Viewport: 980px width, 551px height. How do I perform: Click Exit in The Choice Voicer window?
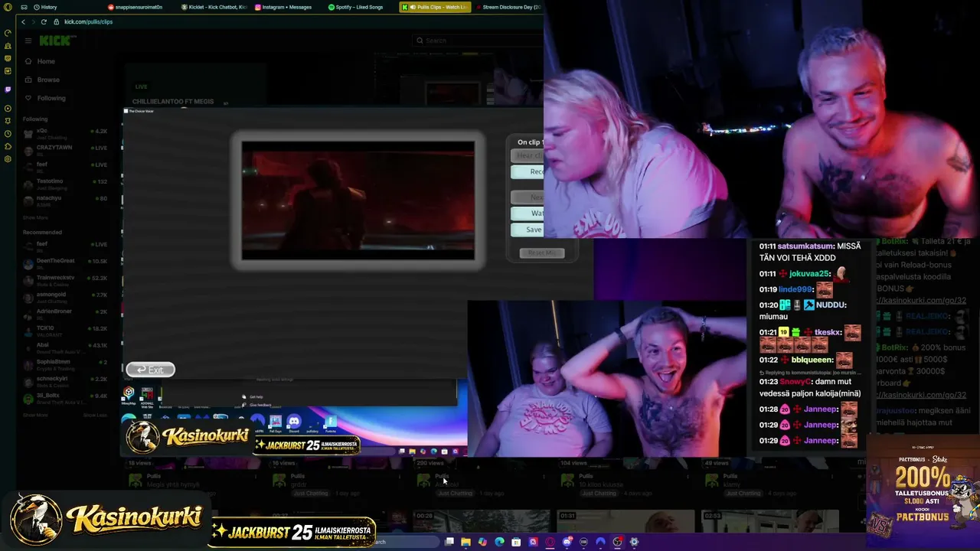(151, 370)
